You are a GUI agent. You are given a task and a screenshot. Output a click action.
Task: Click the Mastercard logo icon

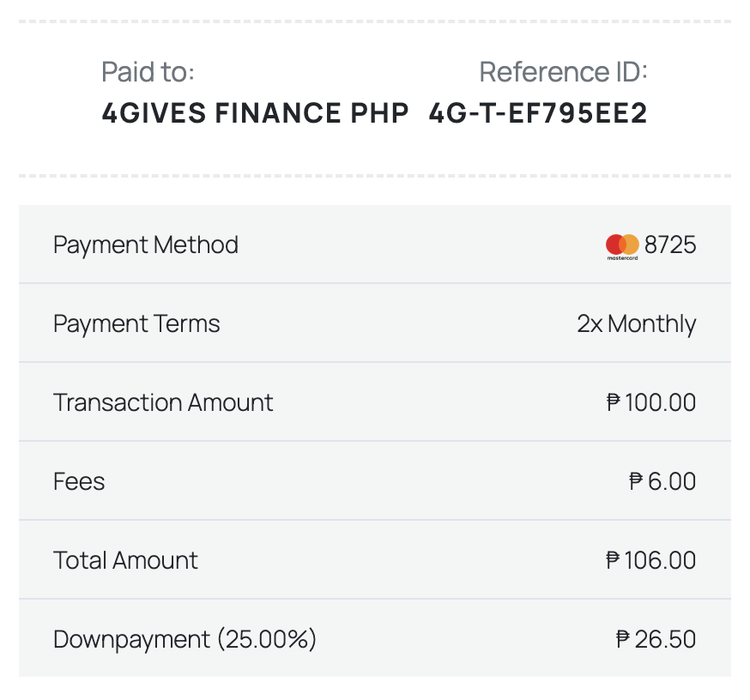(622, 246)
